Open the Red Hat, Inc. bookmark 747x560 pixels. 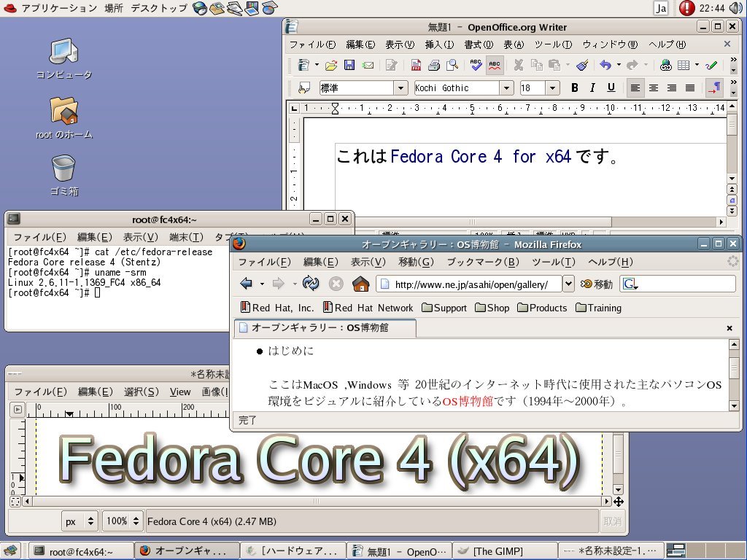276,308
